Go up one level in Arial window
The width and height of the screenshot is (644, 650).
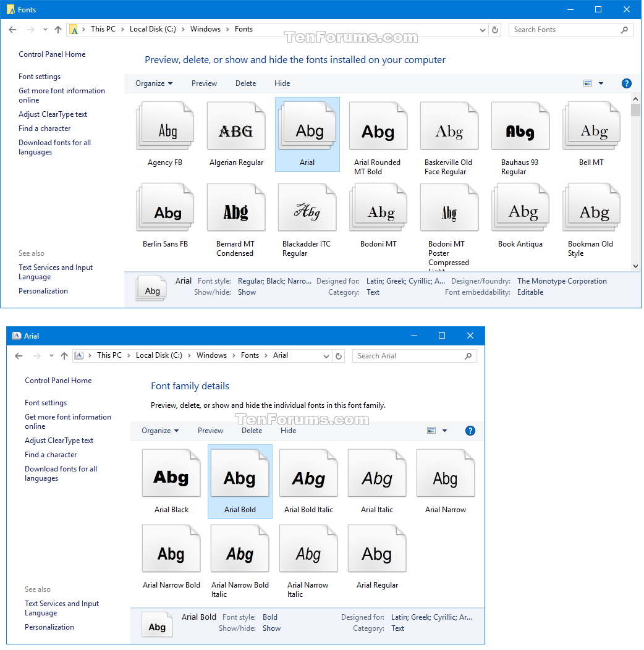click(x=64, y=356)
